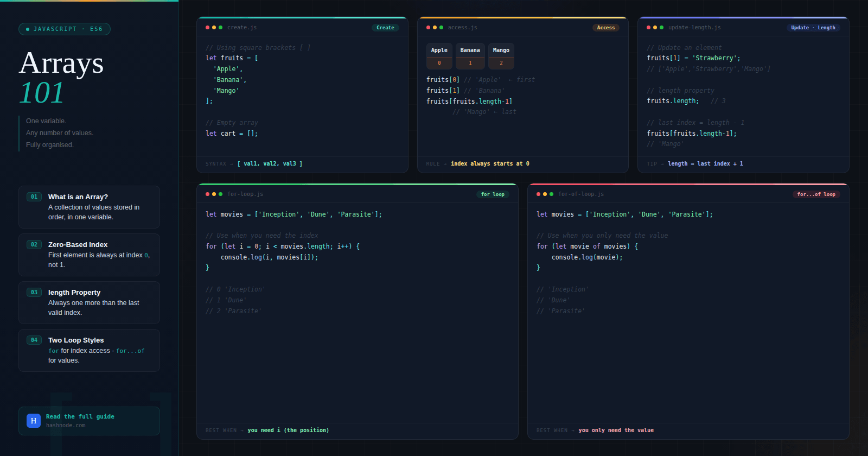Click the JavaScript ES6 pill badge
This screenshot has height=456, width=868.
tap(65, 29)
